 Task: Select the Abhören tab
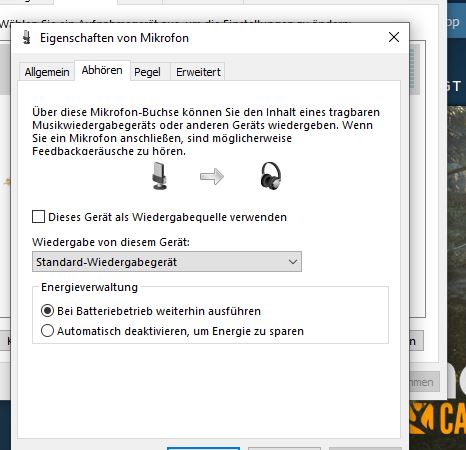(x=102, y=70)
